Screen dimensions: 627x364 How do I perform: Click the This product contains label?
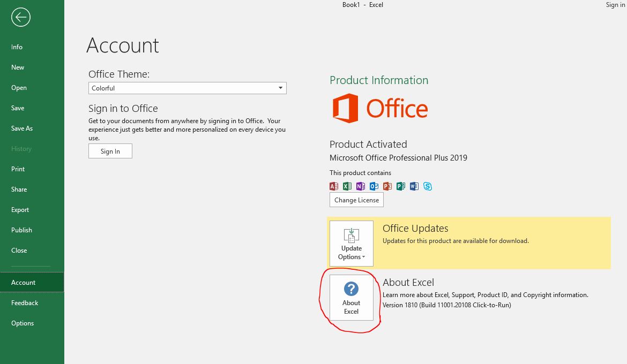360,173
